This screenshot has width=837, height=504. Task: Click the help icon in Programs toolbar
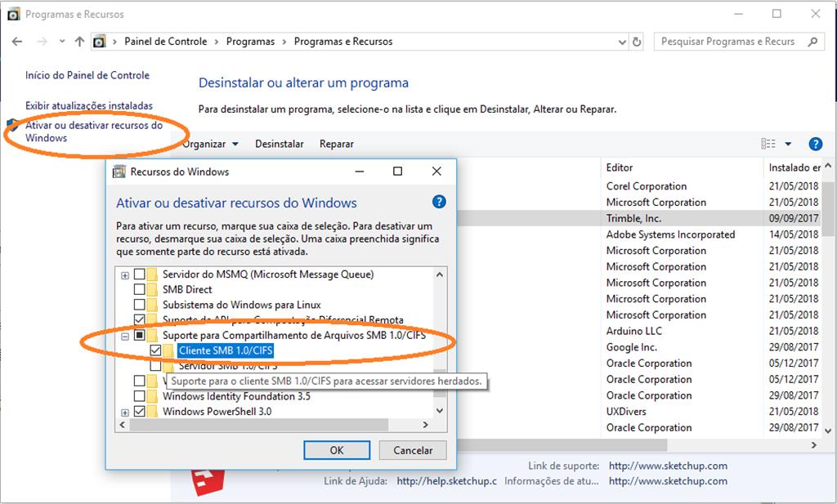pos(815,144)
